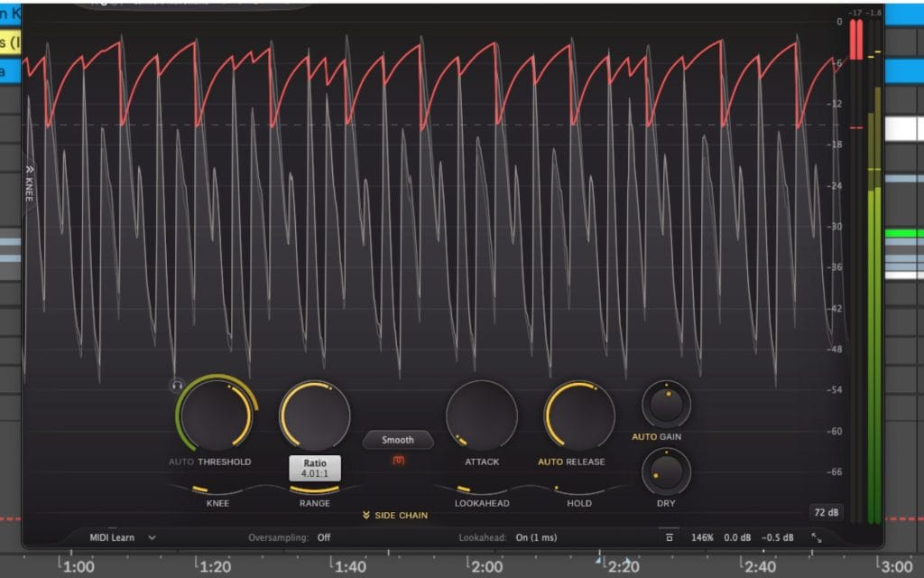Open the MIDI Learn dropdown
The height and width of the screenshot is (578, 924).
tap(122, 537)
